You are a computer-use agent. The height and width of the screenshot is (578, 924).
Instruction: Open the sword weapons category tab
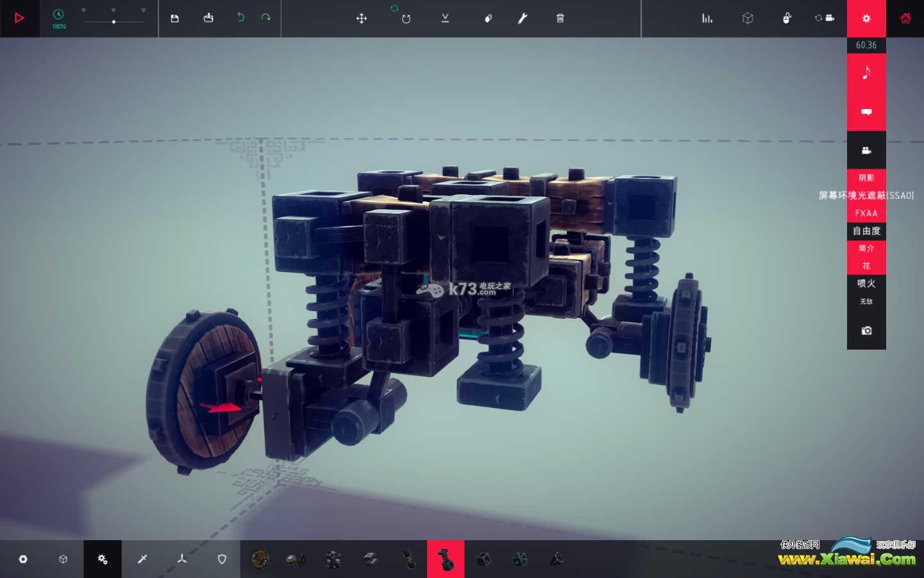[142, 559]
